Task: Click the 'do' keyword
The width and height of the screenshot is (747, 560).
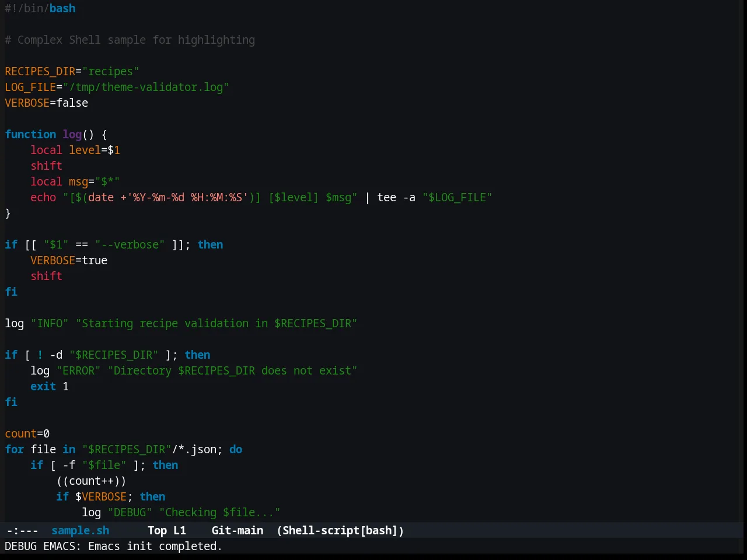Action: [x=236, y=449]
